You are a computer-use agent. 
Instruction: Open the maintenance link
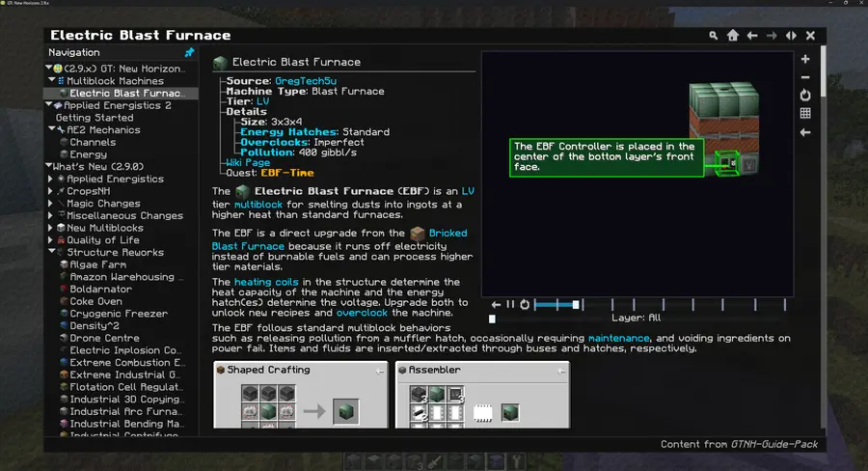coord(619,338)
